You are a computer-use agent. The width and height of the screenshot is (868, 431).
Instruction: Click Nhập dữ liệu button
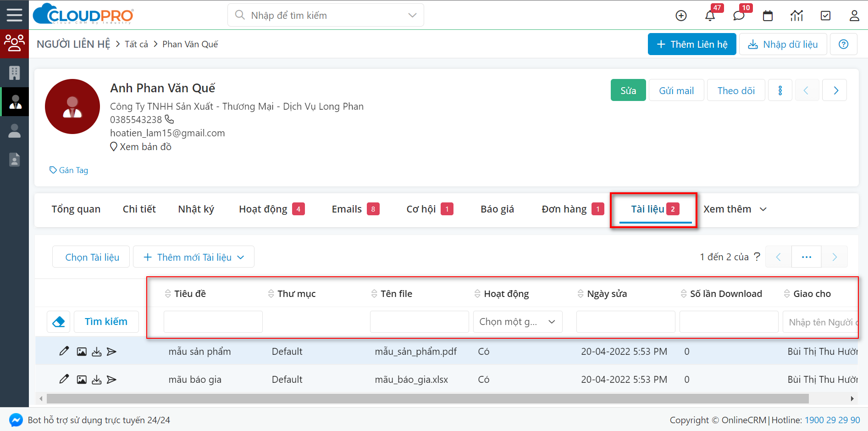(x=783, y=44)
